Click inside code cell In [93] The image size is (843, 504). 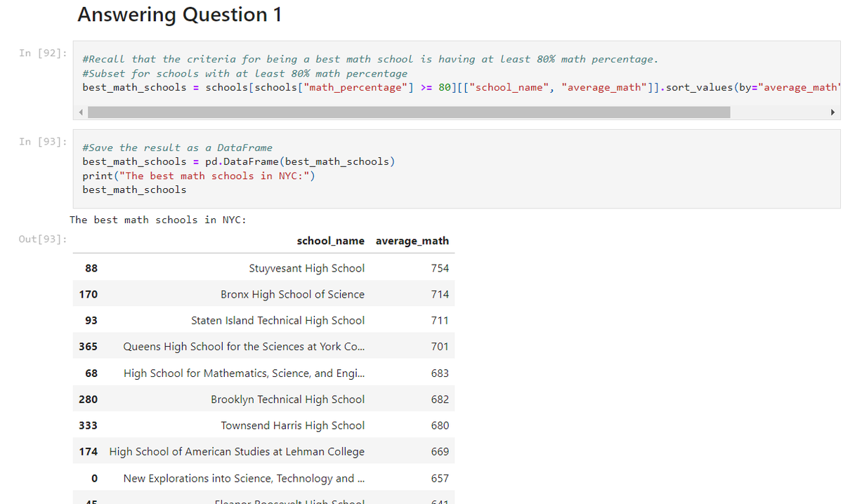456,168
